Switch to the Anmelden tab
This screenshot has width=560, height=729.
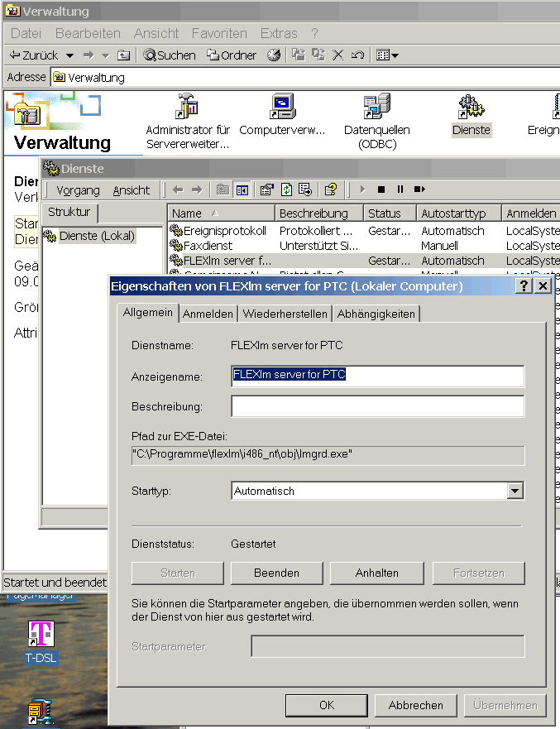(x=208, y=314)
